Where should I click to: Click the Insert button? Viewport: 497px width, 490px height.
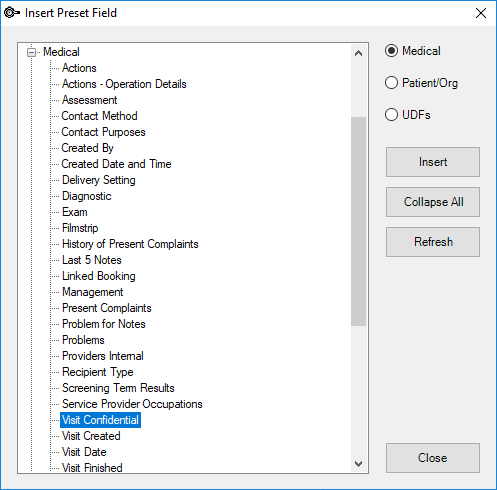433,162
